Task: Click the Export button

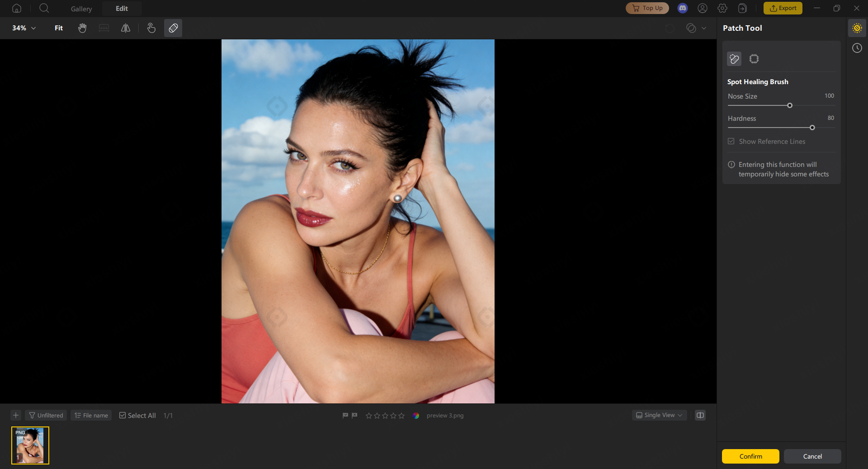Action: 783,8
